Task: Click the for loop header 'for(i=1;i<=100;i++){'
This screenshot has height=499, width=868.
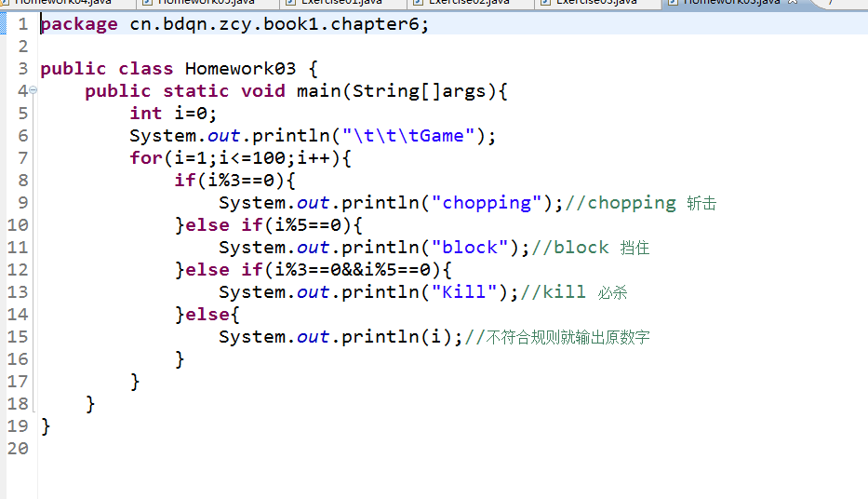Action: coord(240,158)
